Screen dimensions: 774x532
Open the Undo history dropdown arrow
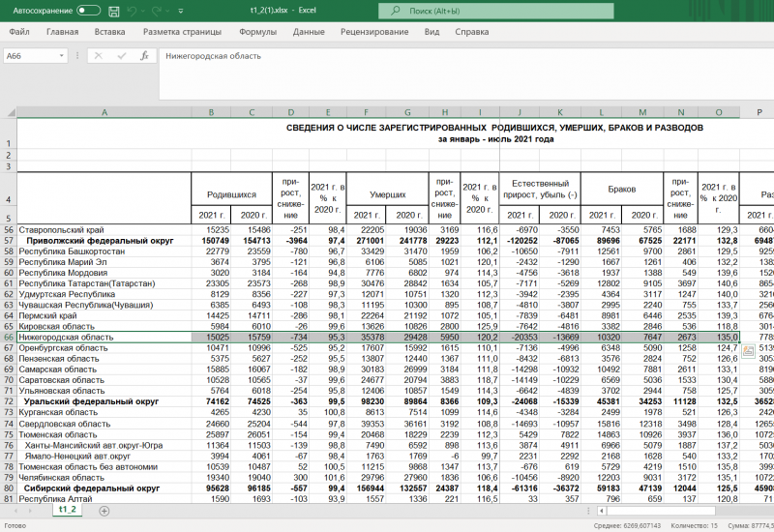click(x=143, y=11)
